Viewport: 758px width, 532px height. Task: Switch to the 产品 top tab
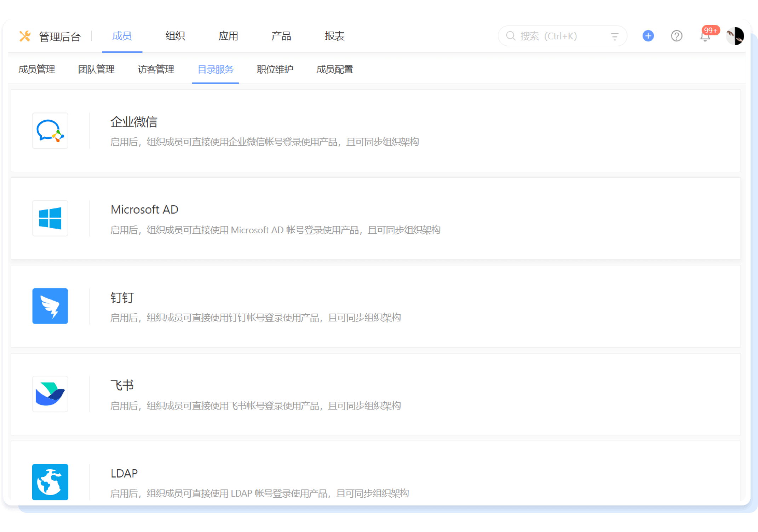click(281, 36)
